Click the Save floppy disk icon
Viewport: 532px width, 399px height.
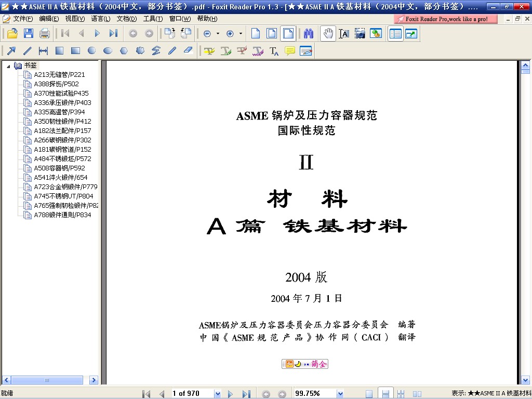(x=29, y=33)
